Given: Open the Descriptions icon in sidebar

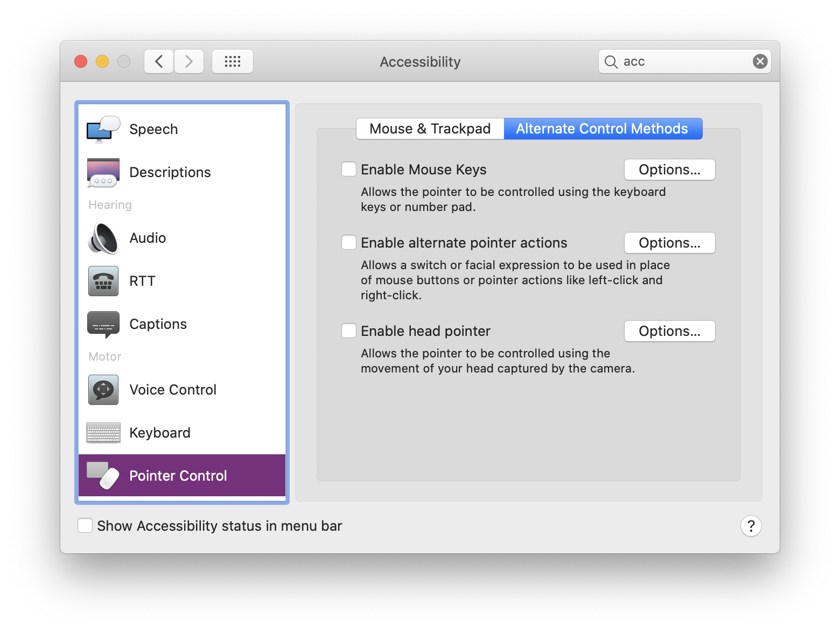Looking at the screenshot, I should point(103,172).
